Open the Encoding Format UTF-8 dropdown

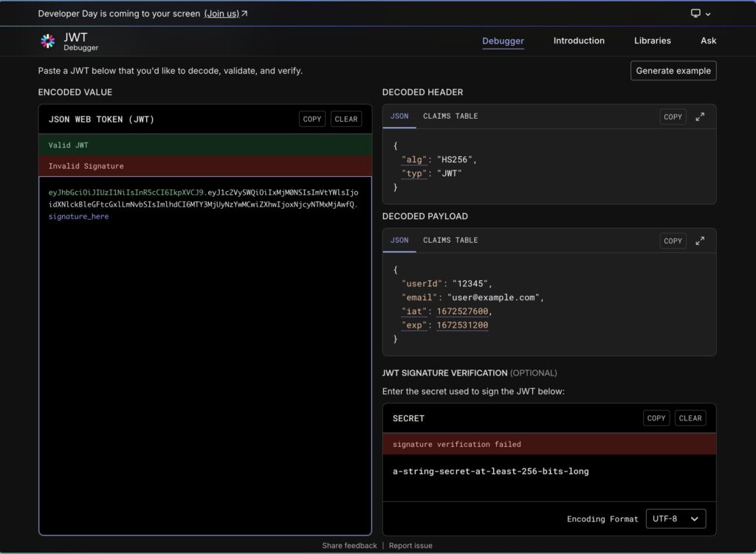click(x=676, y=519)
